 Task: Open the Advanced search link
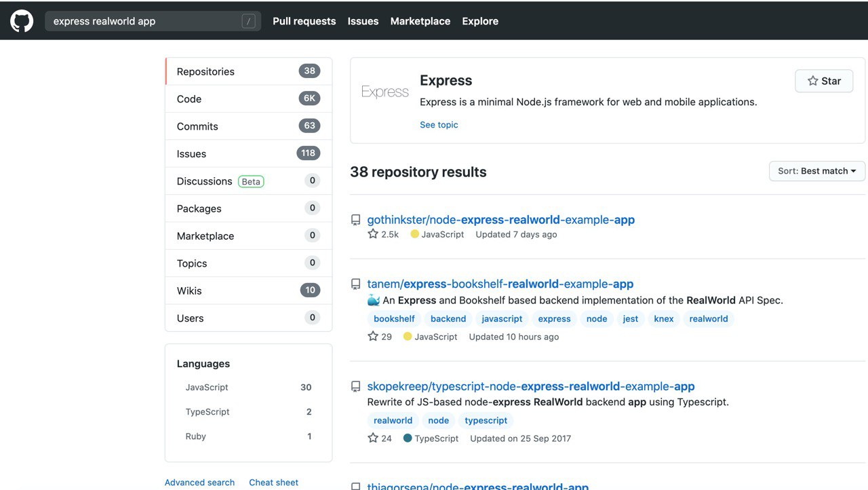[199, 483]
